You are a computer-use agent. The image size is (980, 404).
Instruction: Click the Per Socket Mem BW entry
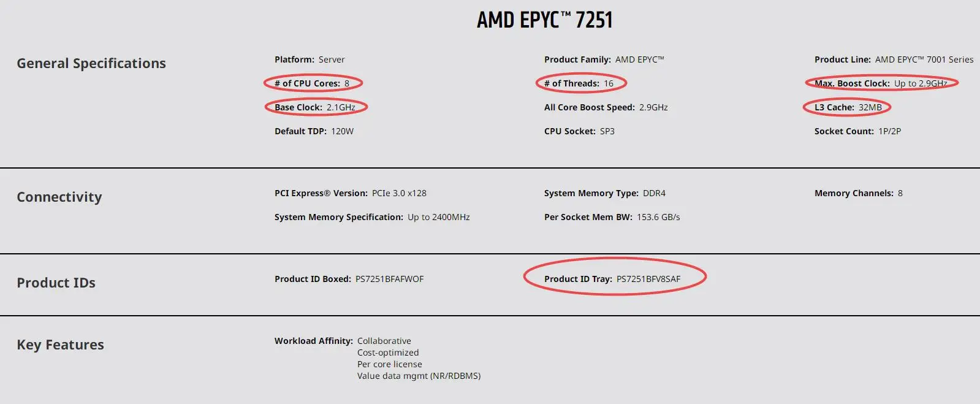point(612,217)
